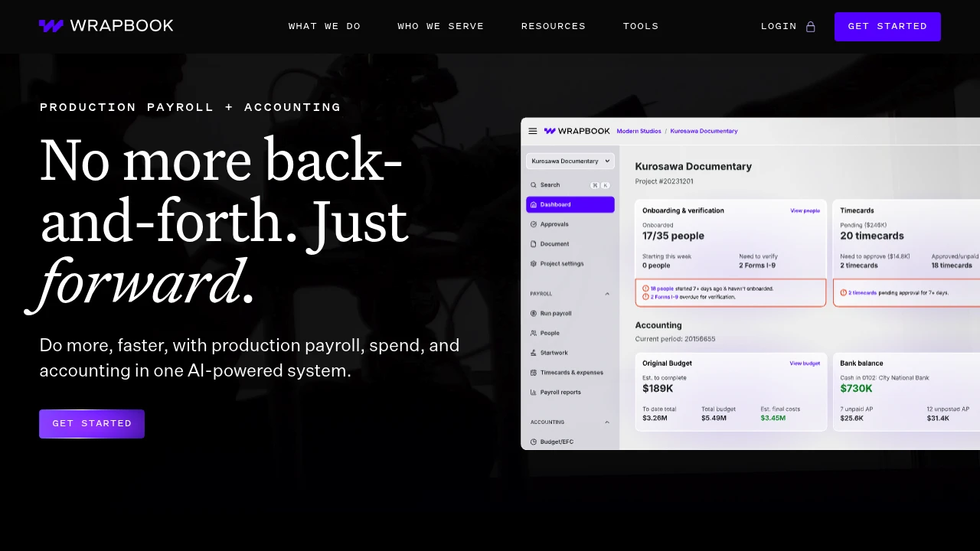
Task: Open the Who We Serve menu
Action: tap(441, 26)
